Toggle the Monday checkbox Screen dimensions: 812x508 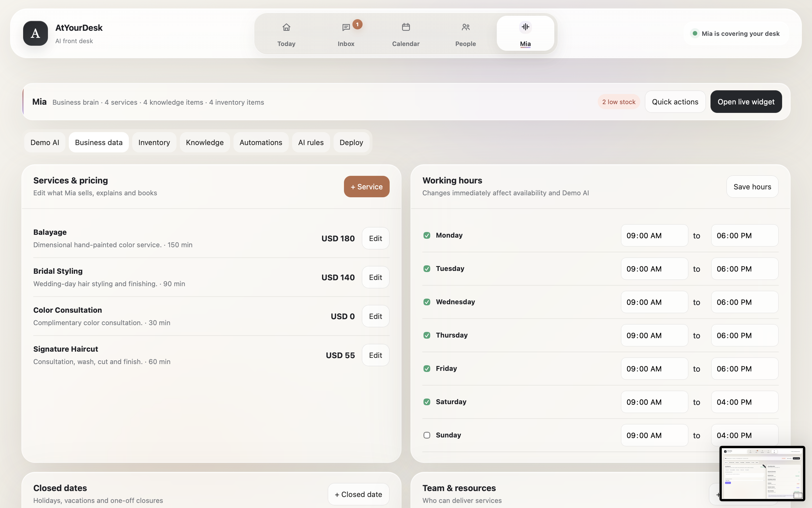[427, 235]
